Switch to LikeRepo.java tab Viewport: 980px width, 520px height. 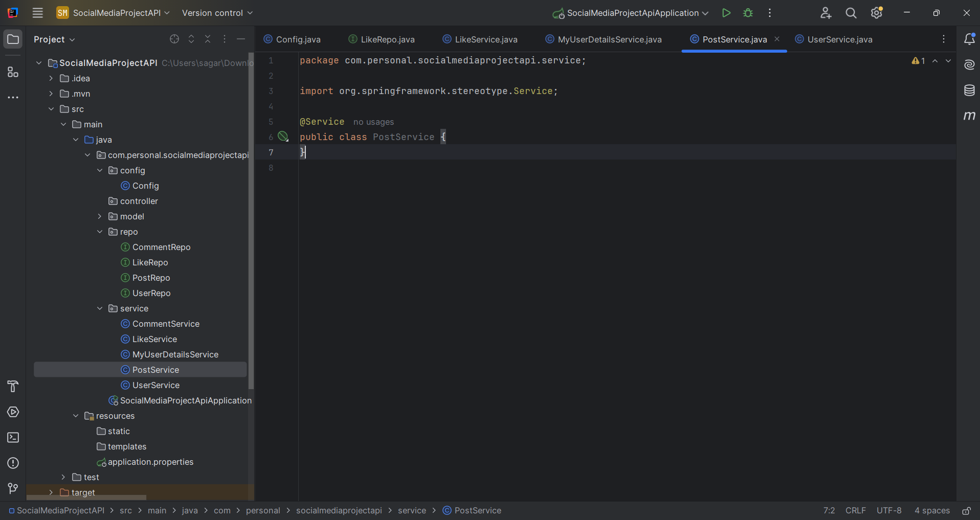click(x=382, y=39)
